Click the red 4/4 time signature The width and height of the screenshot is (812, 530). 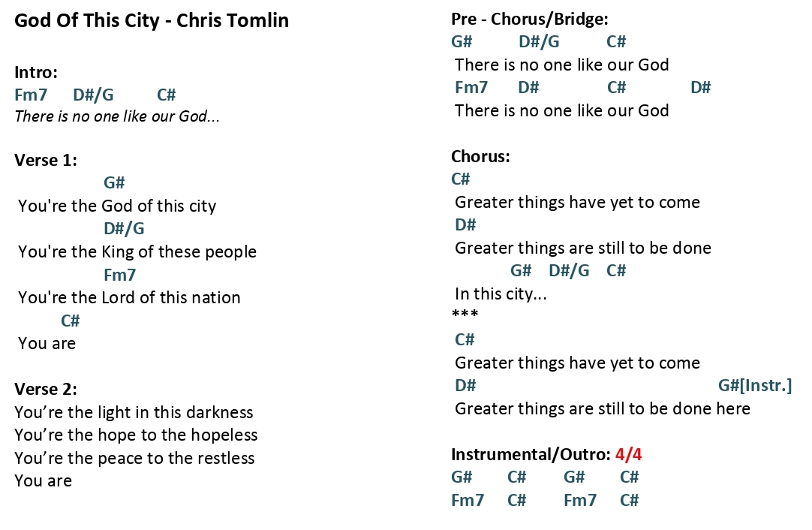coord(629,454)
